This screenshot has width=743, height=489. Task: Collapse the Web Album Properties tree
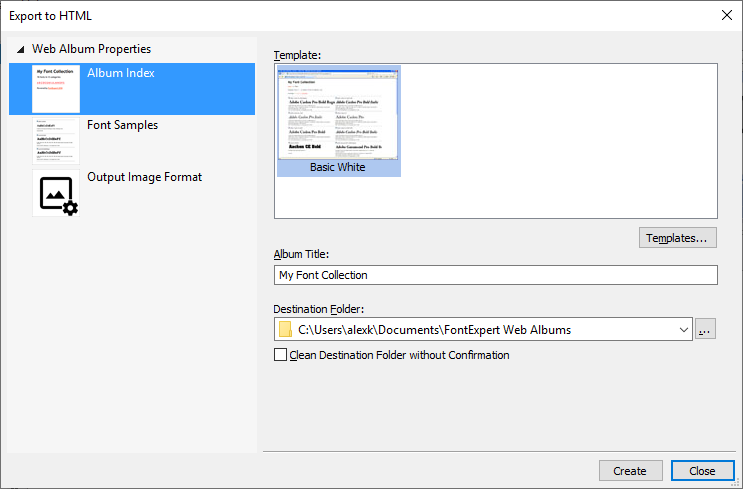coord(20,49)
